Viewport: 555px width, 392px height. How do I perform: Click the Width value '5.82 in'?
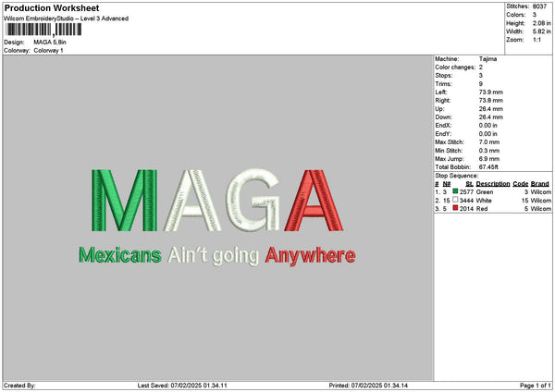[x=541, y=31]
